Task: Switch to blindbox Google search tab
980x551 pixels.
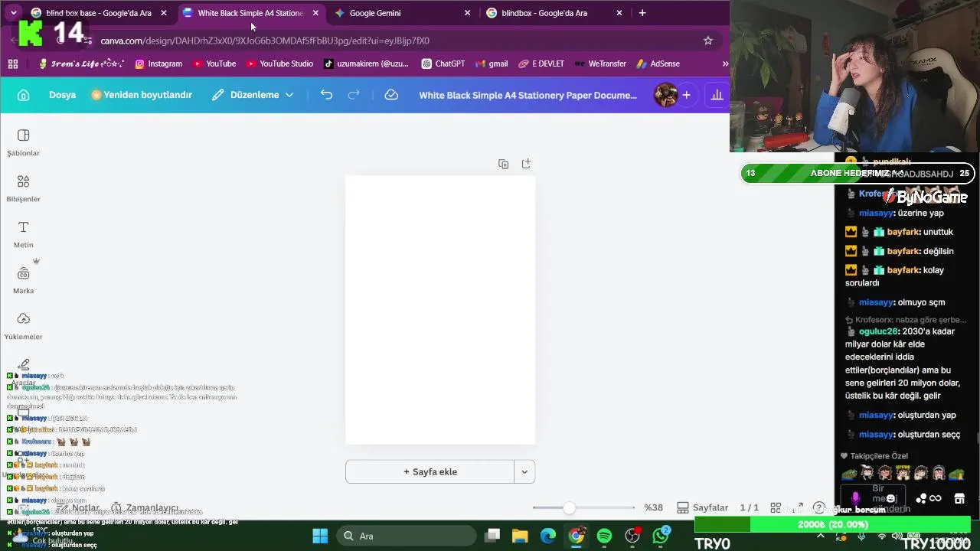Action: 553,13
